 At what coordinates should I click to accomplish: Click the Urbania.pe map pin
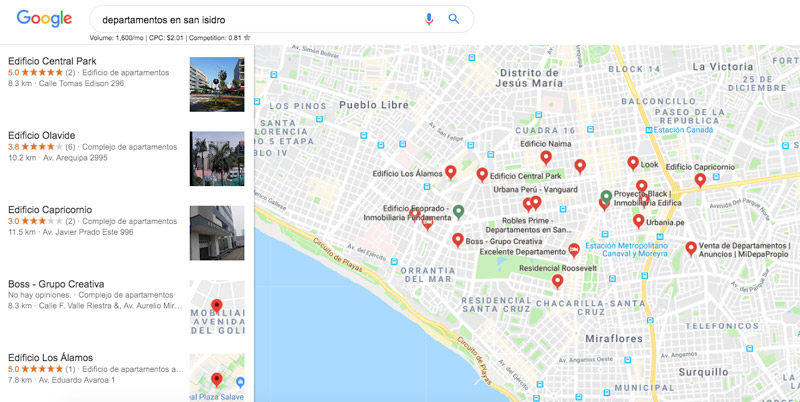639,221
